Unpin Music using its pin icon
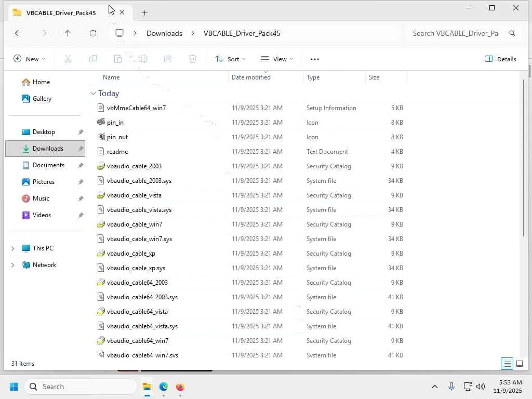Image resolution: width=532 pixels, height=399 pixels. point(81,198)
